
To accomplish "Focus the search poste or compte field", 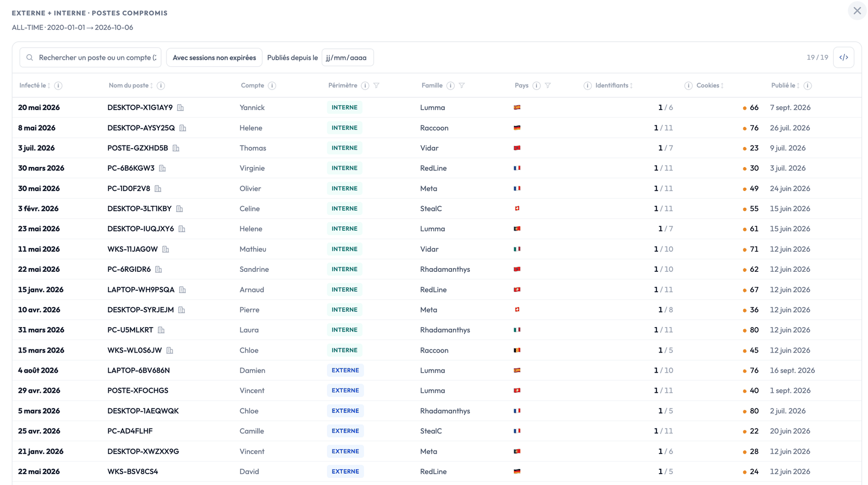I will tap(91, 58).
